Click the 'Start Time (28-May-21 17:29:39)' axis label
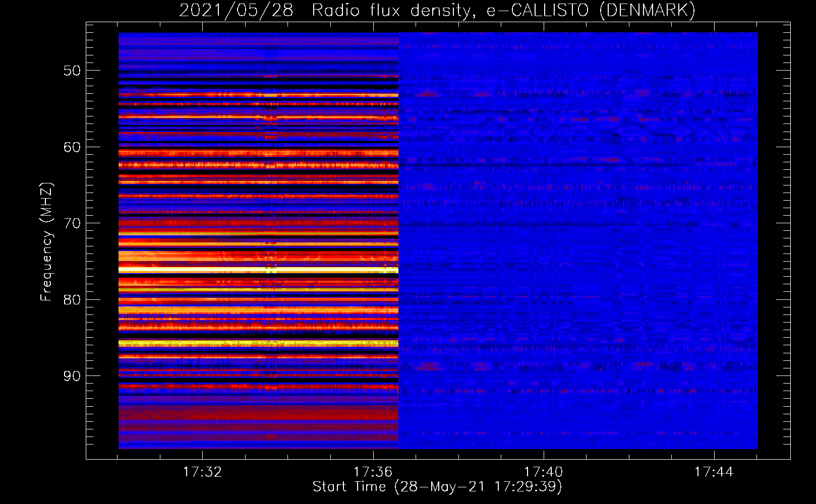This screenshot has width=816, height=504. tap(437, 487)
